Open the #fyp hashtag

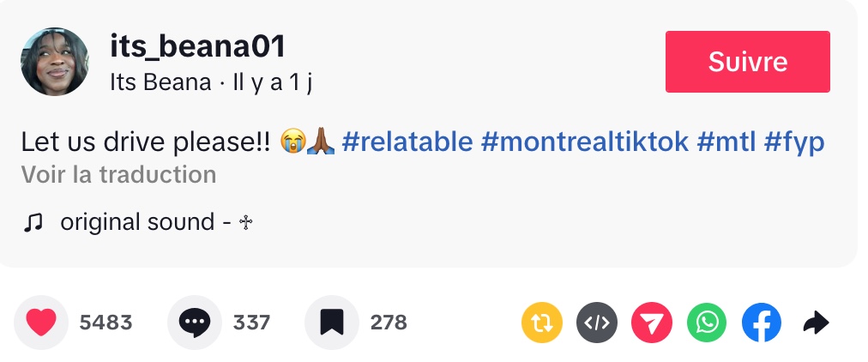coord(793,142)
